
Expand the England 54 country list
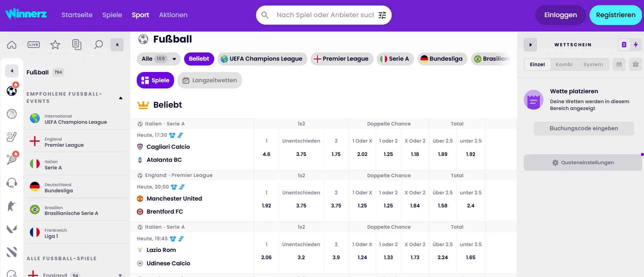pyautogui.click(x=120, y=275)
